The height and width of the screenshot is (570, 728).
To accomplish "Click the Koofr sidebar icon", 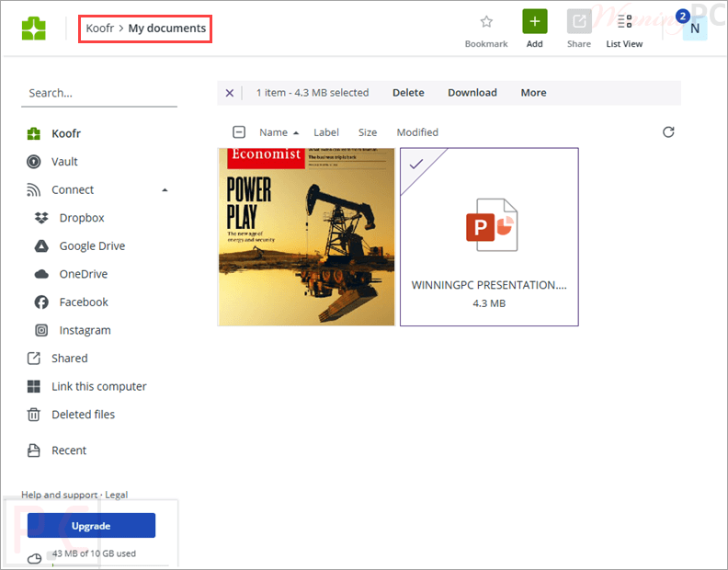I will (x=33, y=134).
